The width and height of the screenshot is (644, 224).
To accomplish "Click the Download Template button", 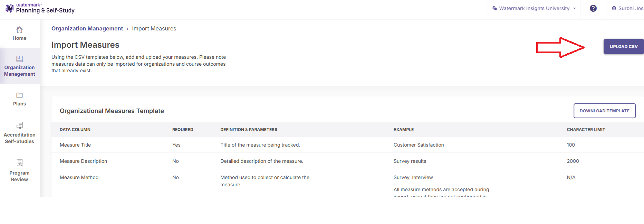I will point(604,111).
